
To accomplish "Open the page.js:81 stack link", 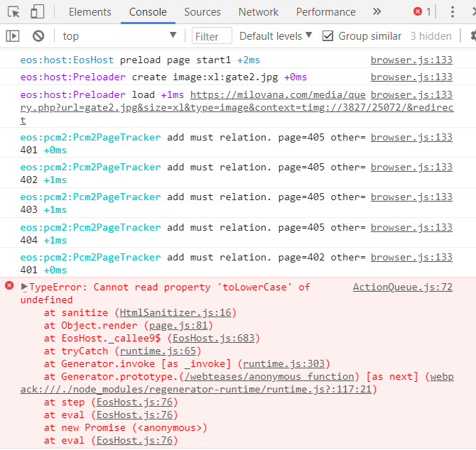I will [178, 325].
